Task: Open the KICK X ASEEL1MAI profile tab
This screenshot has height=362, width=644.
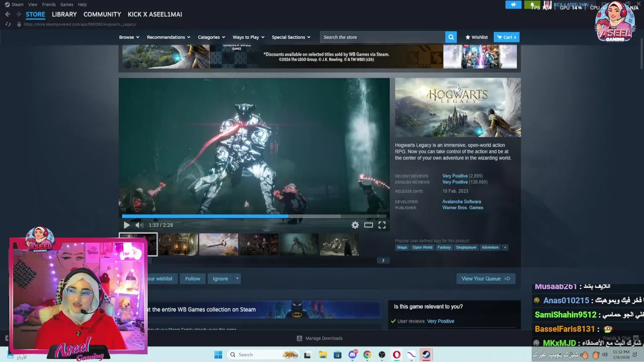Action: pyautogui.click(x=155, y=15)
